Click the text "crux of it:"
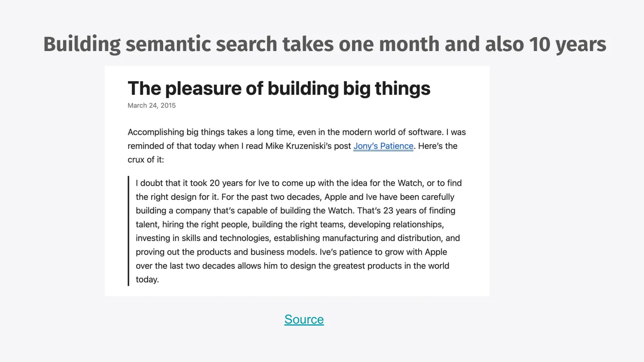644x362 pixels. point(146,160)
